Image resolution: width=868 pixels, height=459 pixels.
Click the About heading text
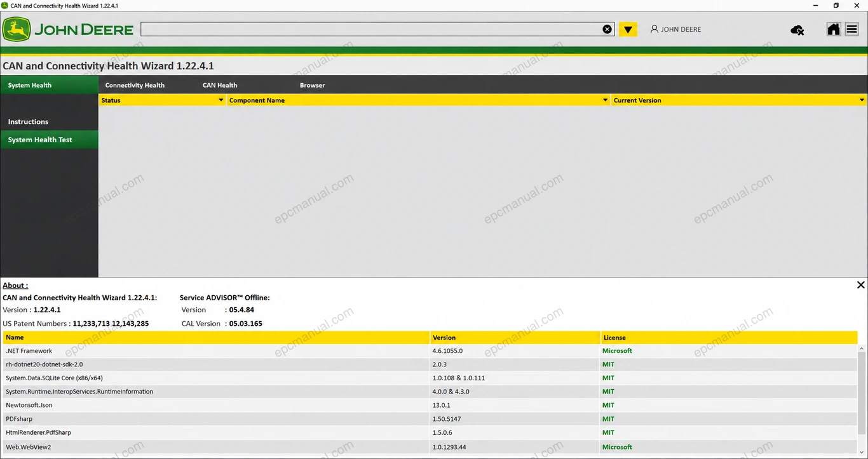point(15,285)
